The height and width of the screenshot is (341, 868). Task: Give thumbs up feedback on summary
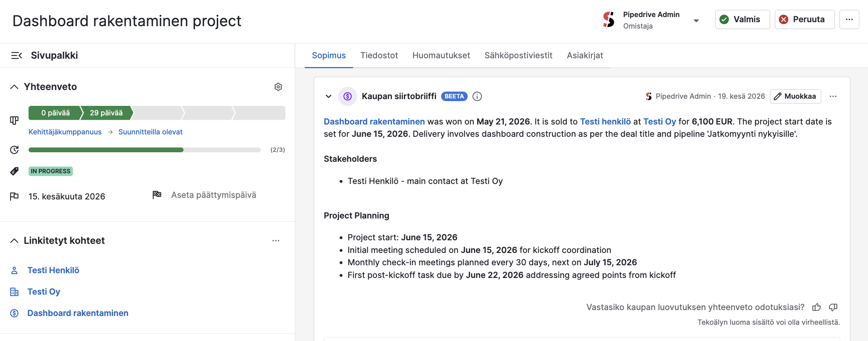816,307
